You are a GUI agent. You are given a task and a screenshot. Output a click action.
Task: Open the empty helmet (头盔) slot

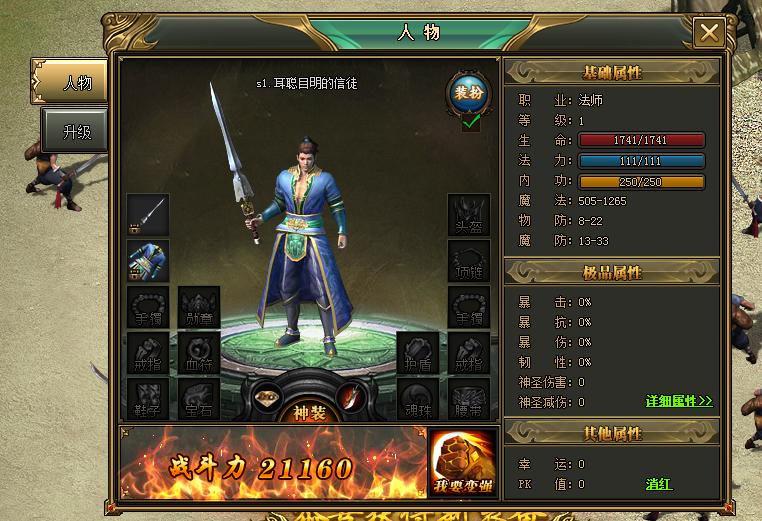(468, 215)
